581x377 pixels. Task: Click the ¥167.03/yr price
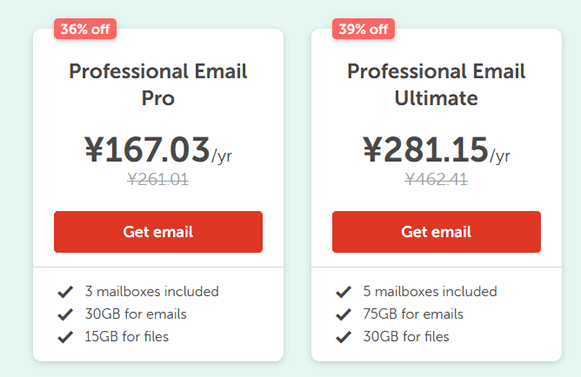click(x=158, y=150)
